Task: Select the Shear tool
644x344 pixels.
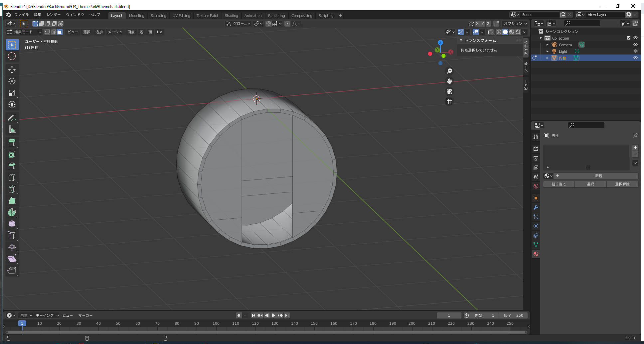Action: pos(12,259)
